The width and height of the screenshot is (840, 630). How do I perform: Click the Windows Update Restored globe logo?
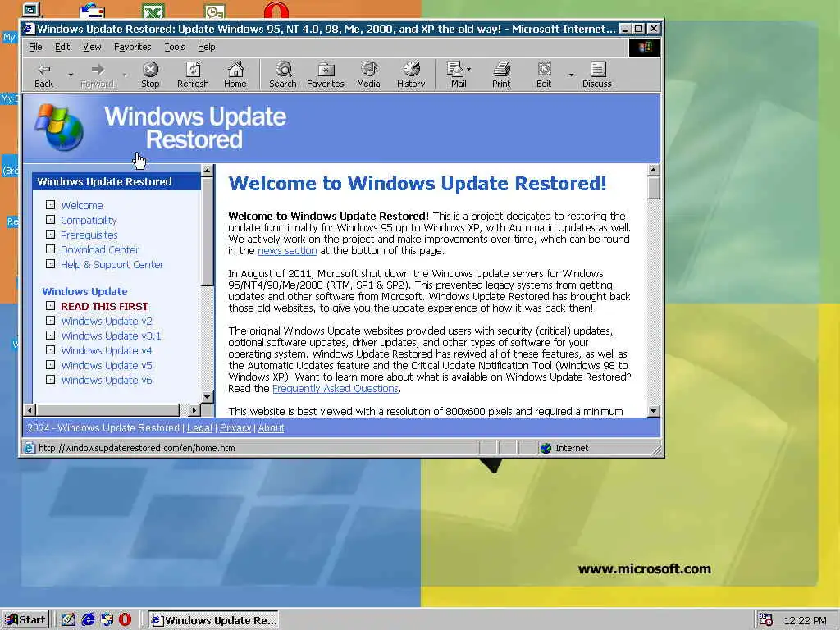click(59, 127)
